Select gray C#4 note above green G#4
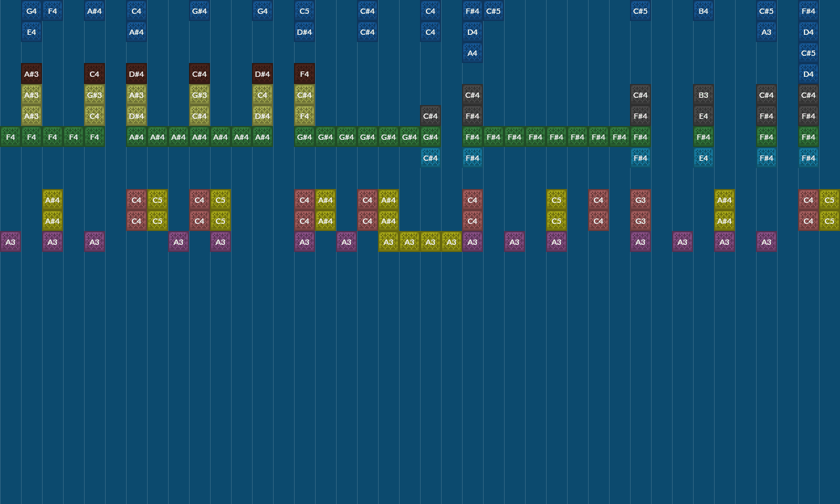This screenshot has height=504, width=840. click(430, 115)
